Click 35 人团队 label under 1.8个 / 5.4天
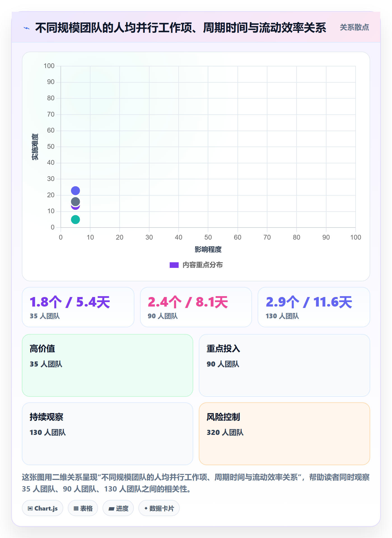This screenshot has height=538, width=392. point(45,316)
